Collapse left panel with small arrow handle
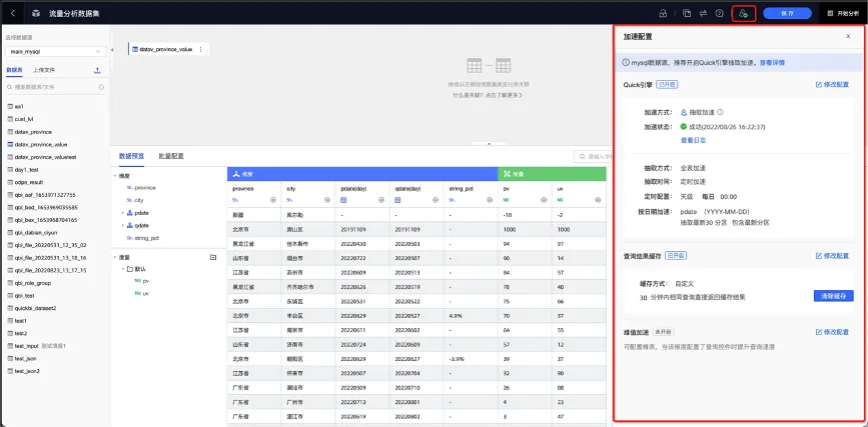This screenshot has height=427, width=868. coord(112,50)
